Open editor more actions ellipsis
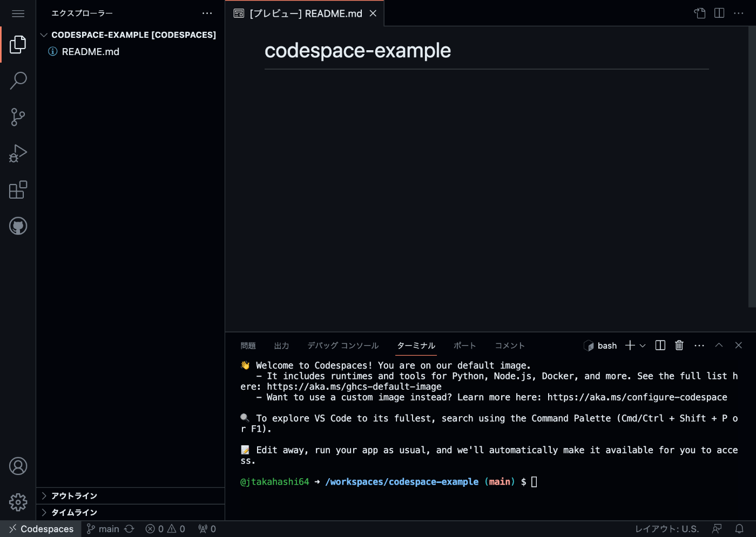 coord(739,13)
